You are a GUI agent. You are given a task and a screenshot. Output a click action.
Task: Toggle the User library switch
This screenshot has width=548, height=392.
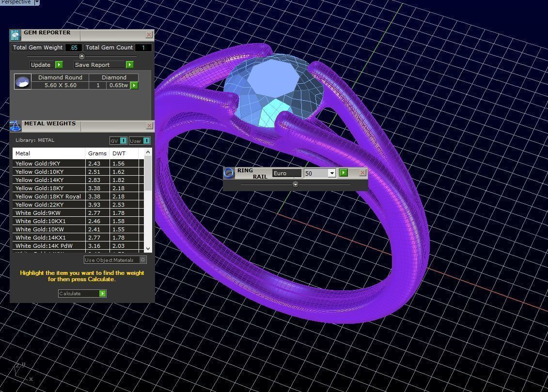click(147, 141)
